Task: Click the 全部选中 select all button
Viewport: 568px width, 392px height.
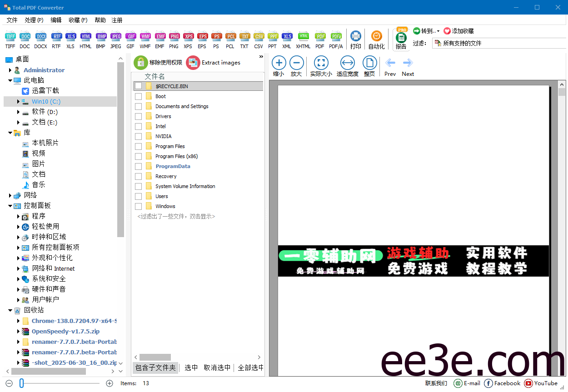Action: coord(250,368)
